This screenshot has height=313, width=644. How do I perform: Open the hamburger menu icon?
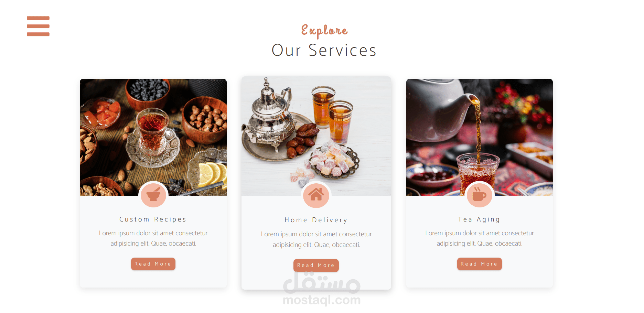point(38,26)
